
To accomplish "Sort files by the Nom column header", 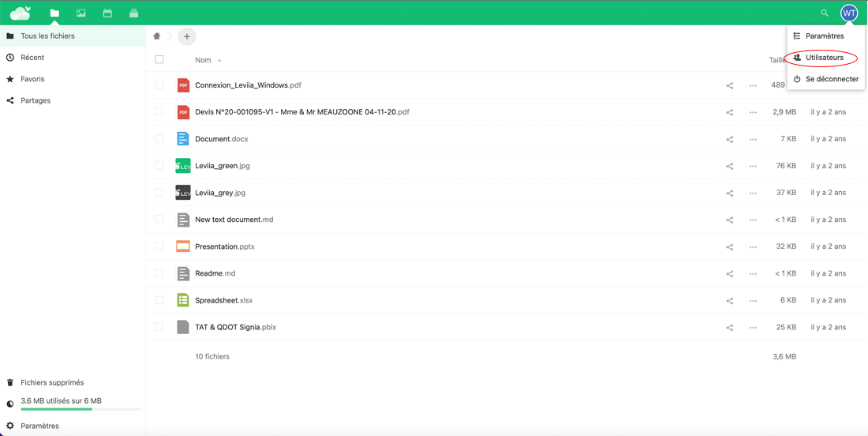I will 203,60.
